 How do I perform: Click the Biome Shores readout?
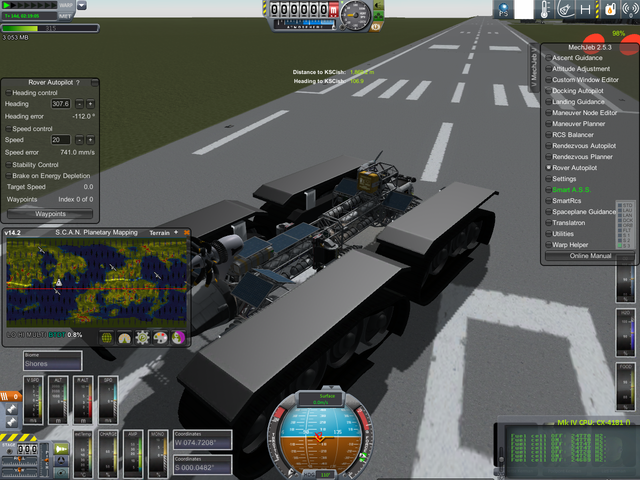pyautogui.click(x=53, y=361)
